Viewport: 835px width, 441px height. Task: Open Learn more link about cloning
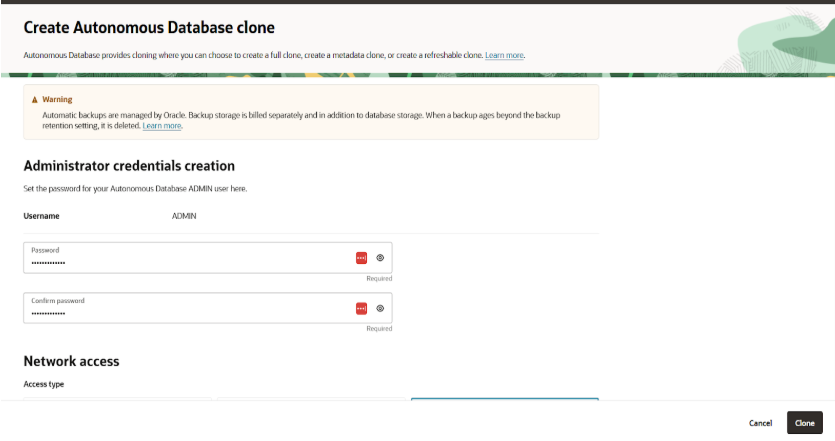coord(504,55)
